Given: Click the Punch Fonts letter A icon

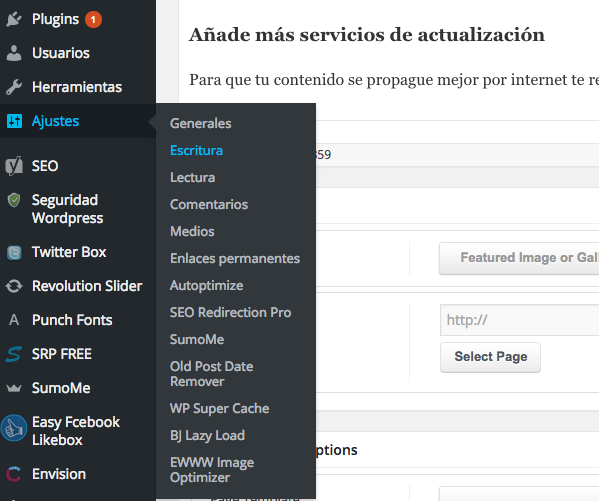Looking at the screenshot, I should coord(14,320).
